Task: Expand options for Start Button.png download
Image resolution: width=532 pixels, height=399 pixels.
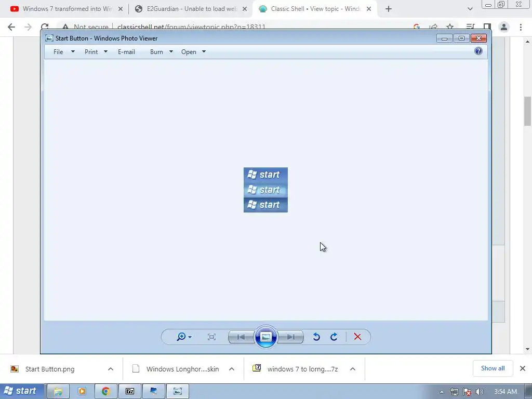Action: pos(110,369)
